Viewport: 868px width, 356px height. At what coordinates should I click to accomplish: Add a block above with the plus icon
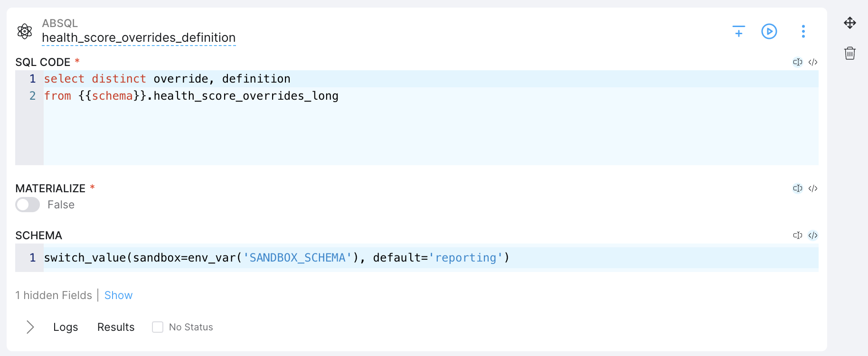point(739,31)
